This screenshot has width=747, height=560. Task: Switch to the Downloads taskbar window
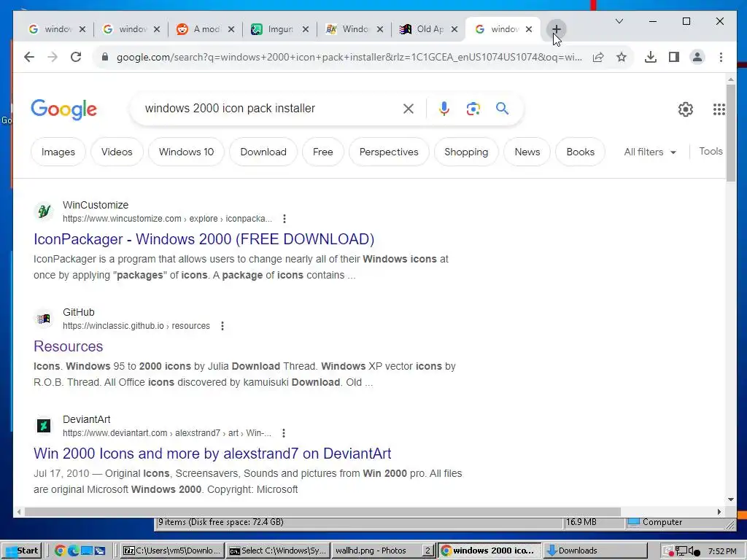tap(595, 551)
